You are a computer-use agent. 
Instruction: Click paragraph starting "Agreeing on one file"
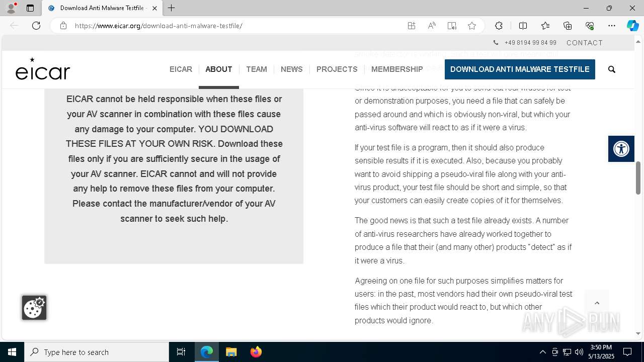(x=463, y=300)
